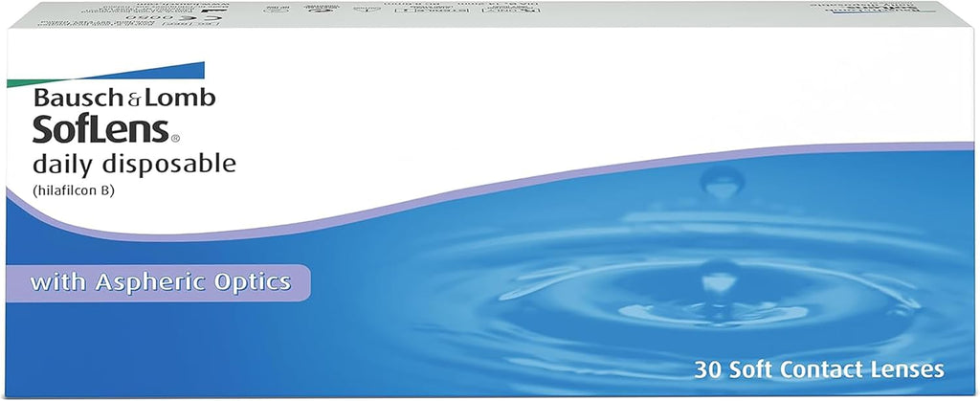
Task: Click the word Optics in the banner
Action: 253,283
